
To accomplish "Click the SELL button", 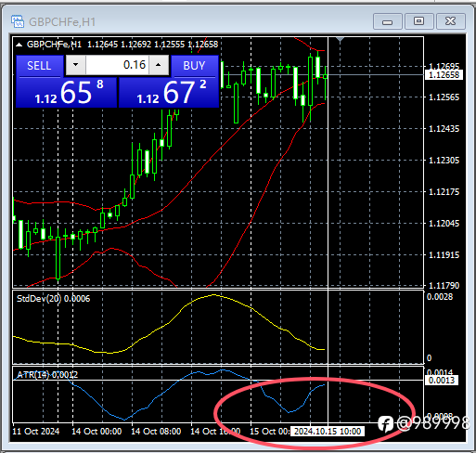I will tap(39, 66).
